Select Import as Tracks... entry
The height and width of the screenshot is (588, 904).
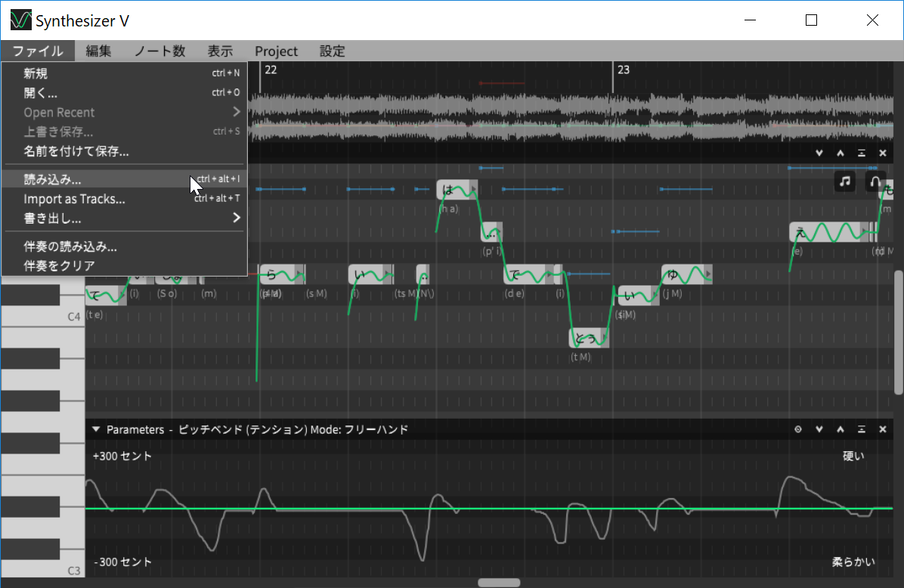(125, 199)
